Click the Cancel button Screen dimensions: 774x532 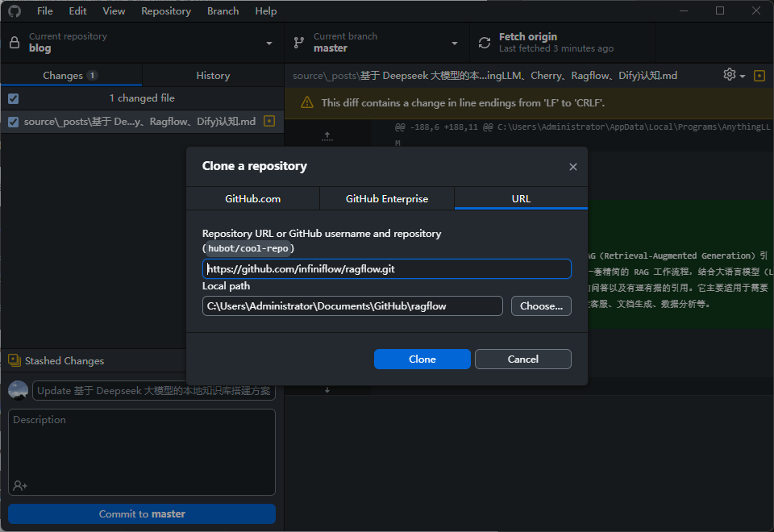(522, 360)
